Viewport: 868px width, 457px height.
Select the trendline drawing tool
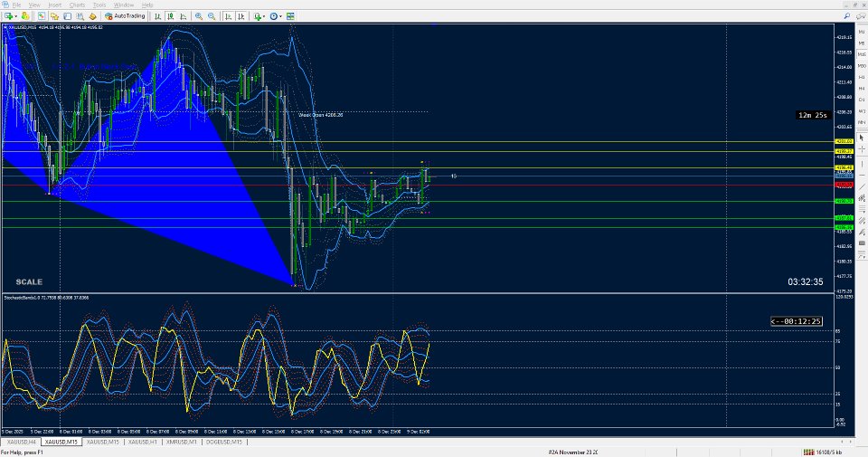click(x=862, y=186)
